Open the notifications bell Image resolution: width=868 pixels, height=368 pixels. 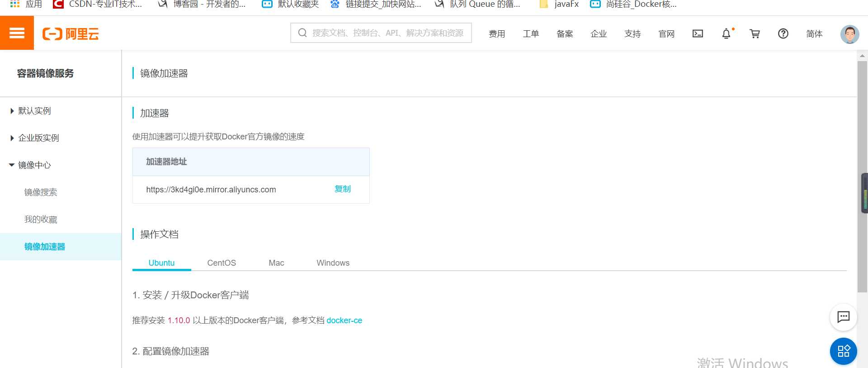[x=726, y=33]
